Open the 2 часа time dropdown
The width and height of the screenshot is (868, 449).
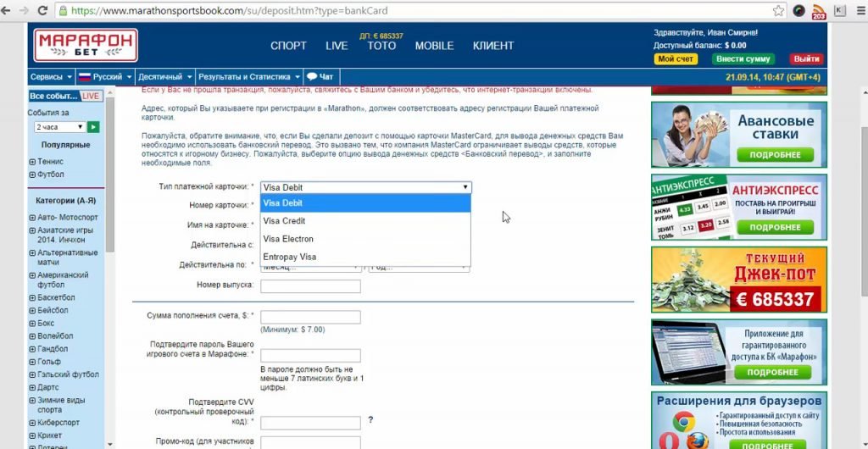[x=60, y=127]
